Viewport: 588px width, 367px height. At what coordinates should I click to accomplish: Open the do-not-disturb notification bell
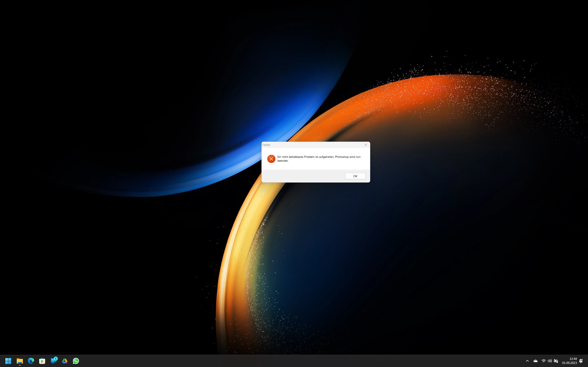[581, 361]
